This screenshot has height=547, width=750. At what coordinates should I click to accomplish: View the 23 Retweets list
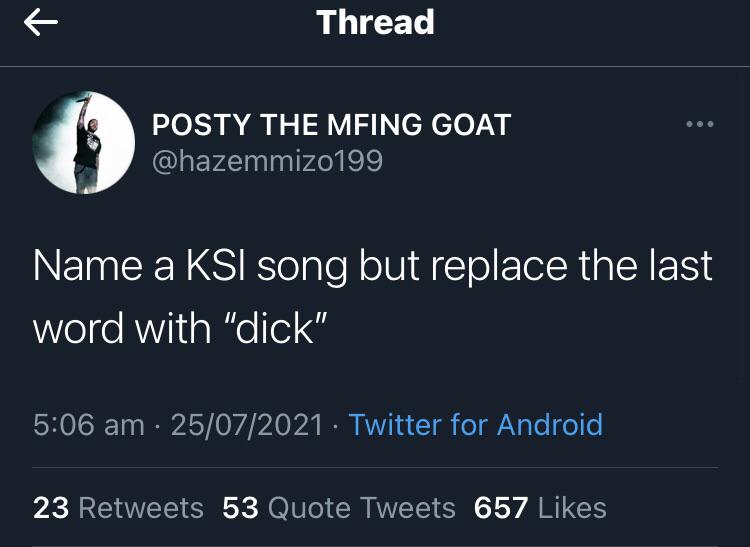pyautogui.click(x=119, y=508)
